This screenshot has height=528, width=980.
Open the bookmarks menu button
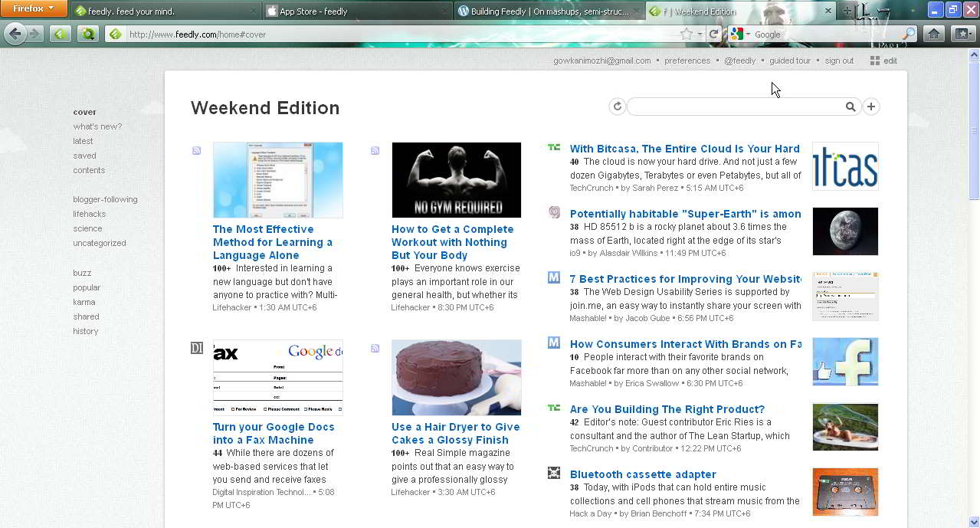click(x=962, y=34)
